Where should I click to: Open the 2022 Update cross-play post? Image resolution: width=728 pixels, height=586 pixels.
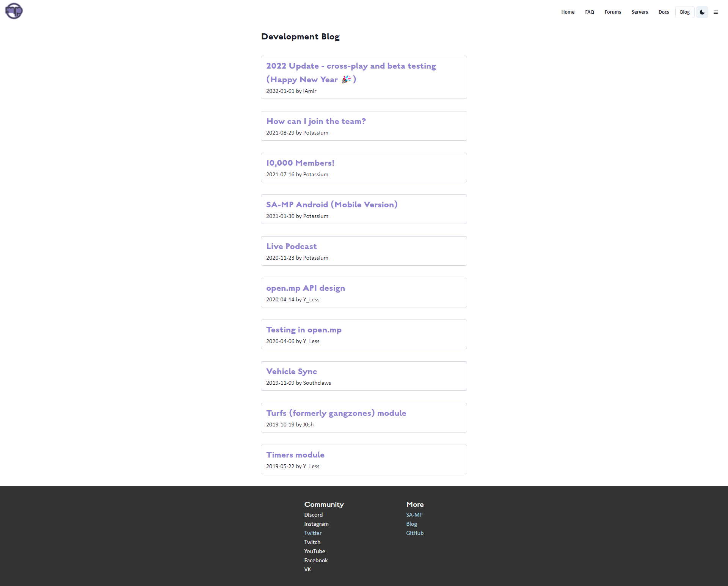point(351,72)
